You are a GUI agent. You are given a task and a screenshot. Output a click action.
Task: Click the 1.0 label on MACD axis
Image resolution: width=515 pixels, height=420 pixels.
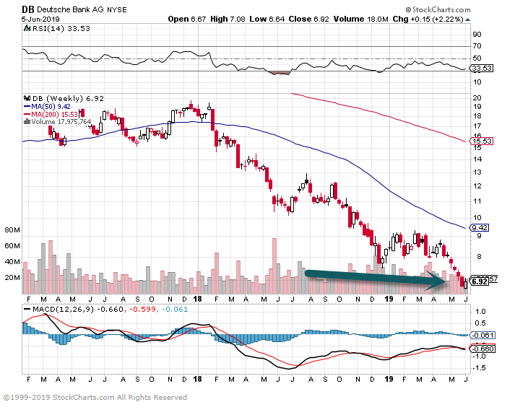point(480,312)
